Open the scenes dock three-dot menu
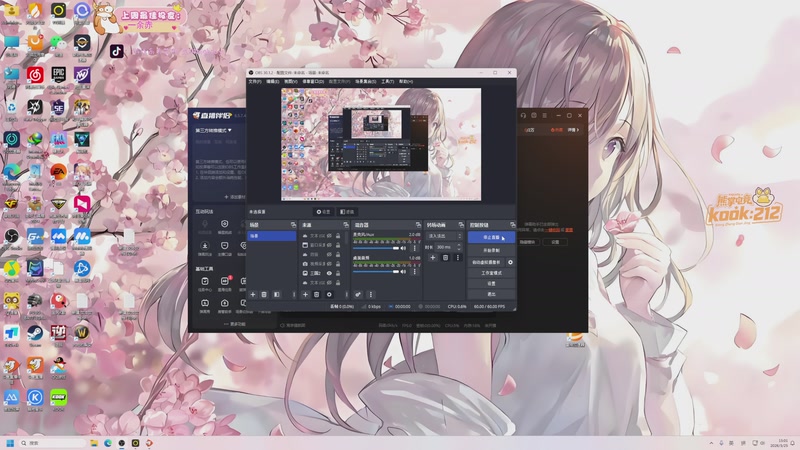The height and width of the screenshot is (450, 800). (294, 294)
